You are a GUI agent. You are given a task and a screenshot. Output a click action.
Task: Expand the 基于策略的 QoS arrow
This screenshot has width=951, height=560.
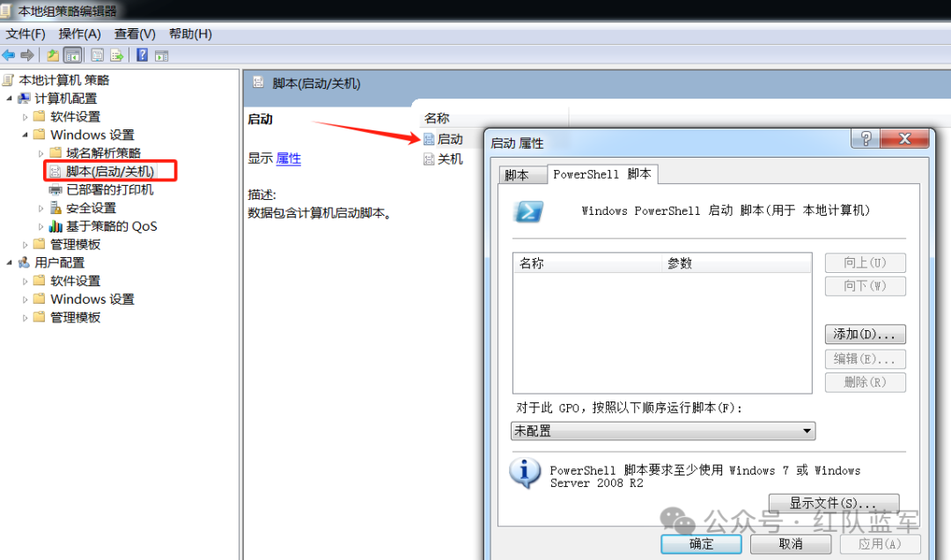[x=41, y=226]
